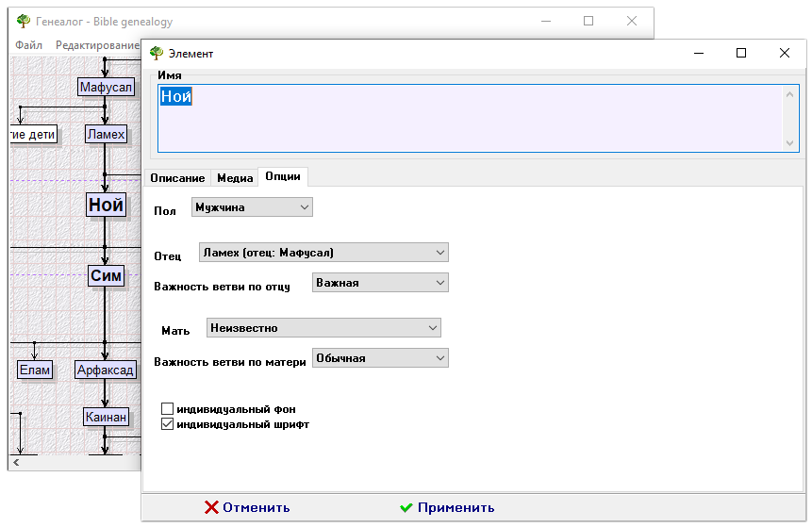
Task: Click the Генеалог app tree icon
Action: [24, 22]
